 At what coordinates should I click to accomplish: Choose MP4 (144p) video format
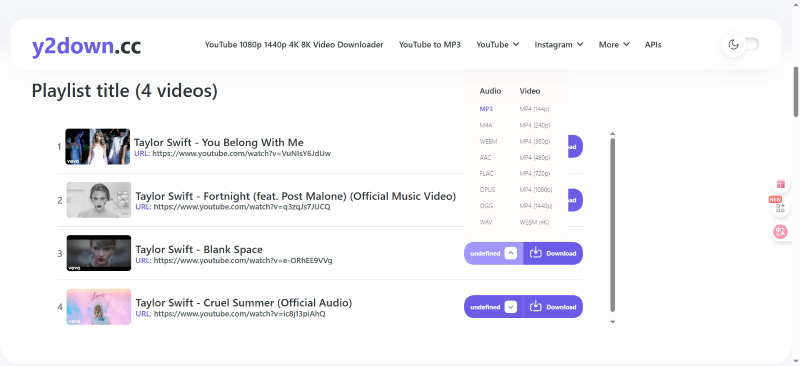[x=534, y=109]
